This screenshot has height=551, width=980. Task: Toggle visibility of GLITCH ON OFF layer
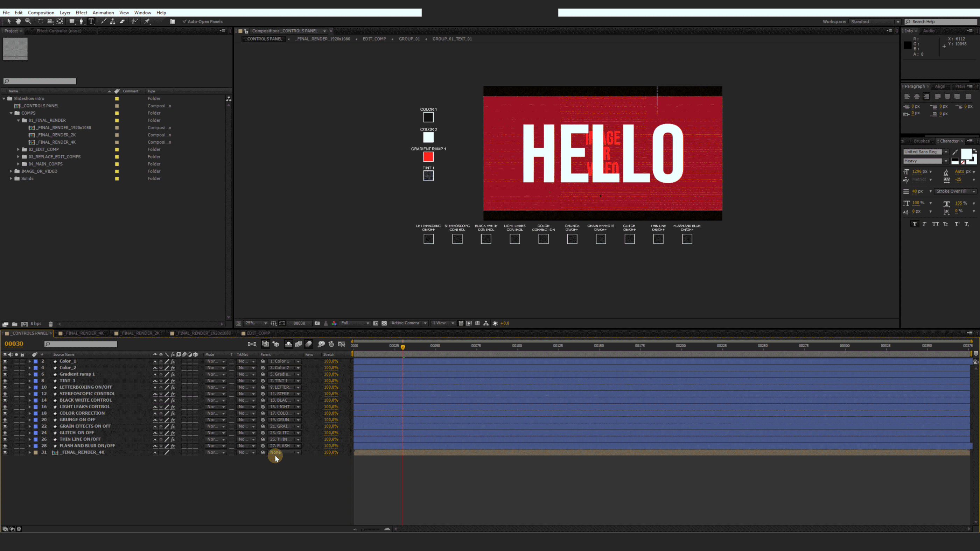5,433
